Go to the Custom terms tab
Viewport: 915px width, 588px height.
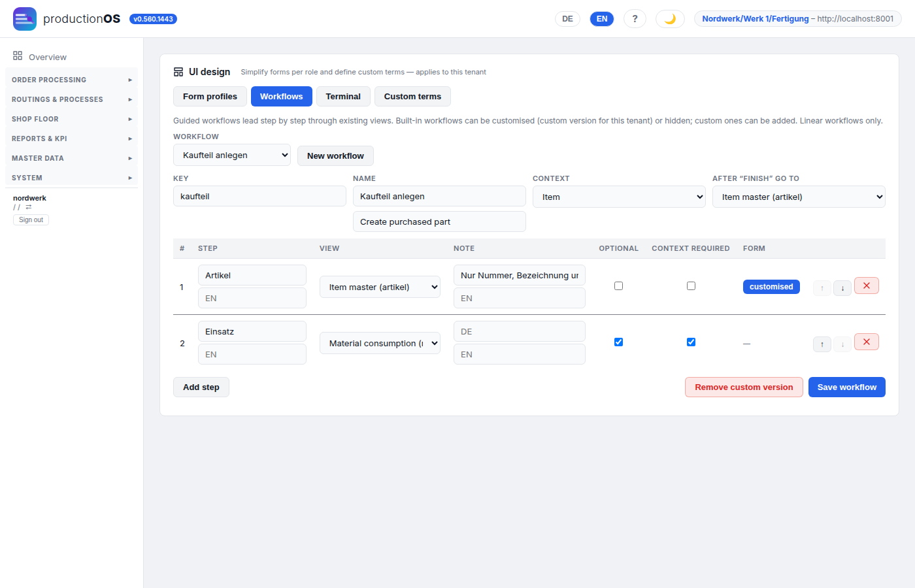(x=412, y=96)
